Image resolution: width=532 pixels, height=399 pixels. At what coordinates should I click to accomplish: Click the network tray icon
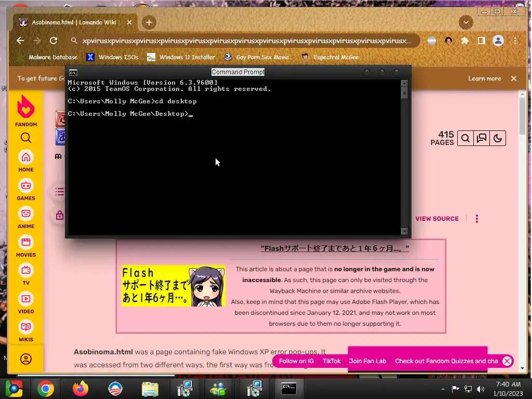[x=468, y=389]
